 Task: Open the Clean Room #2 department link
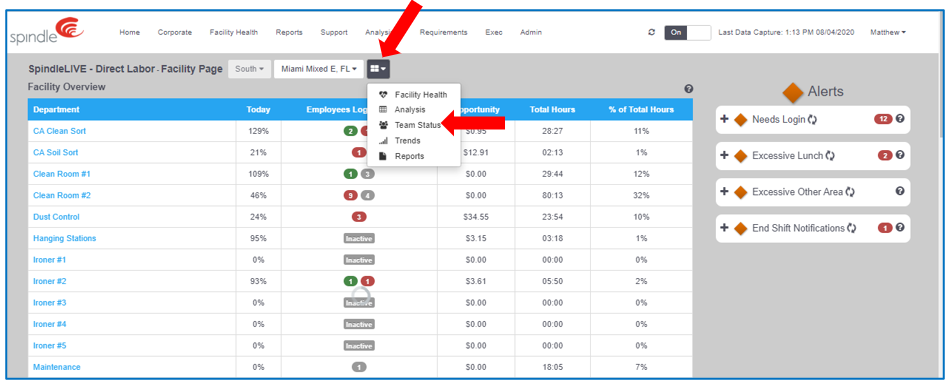62,195
